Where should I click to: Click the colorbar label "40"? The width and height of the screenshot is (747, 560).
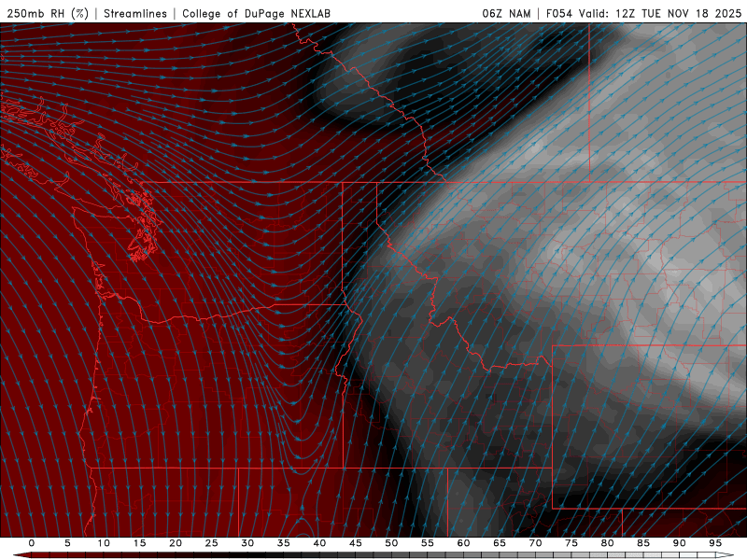click(319, 543)
